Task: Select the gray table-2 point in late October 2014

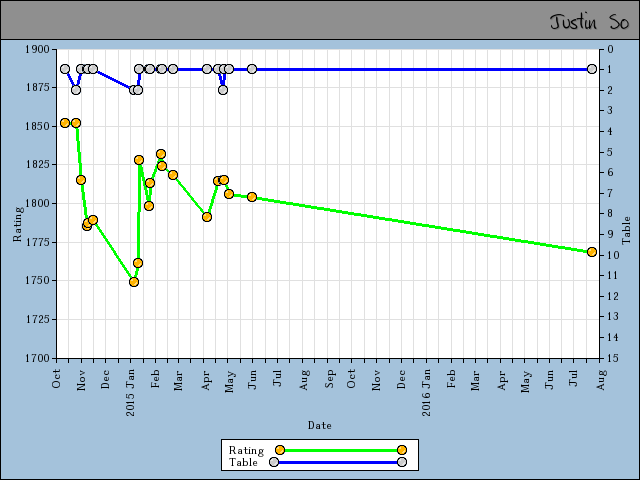Action: (x=76, y=90)
